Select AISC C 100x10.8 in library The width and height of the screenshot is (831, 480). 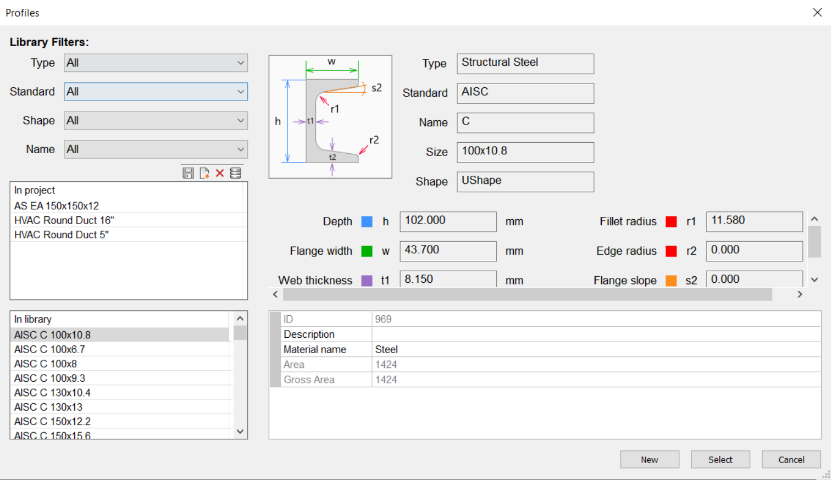click(x=121, y=335)
